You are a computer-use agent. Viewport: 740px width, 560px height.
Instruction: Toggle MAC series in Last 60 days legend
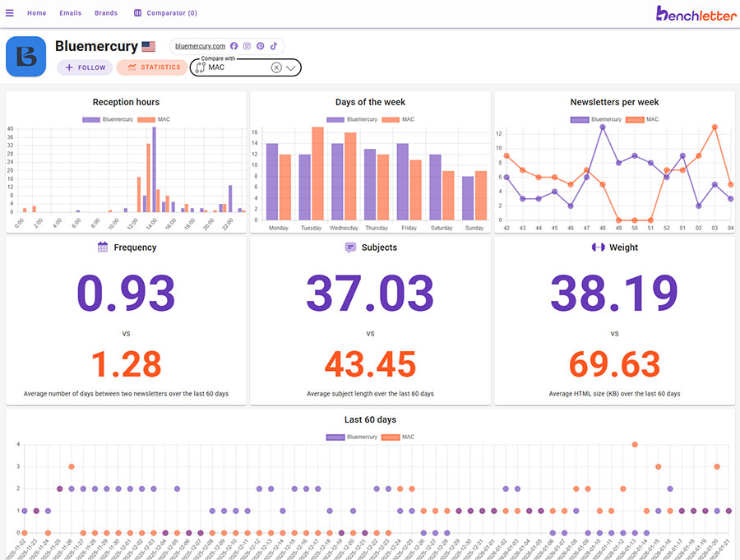coord(400,437)
